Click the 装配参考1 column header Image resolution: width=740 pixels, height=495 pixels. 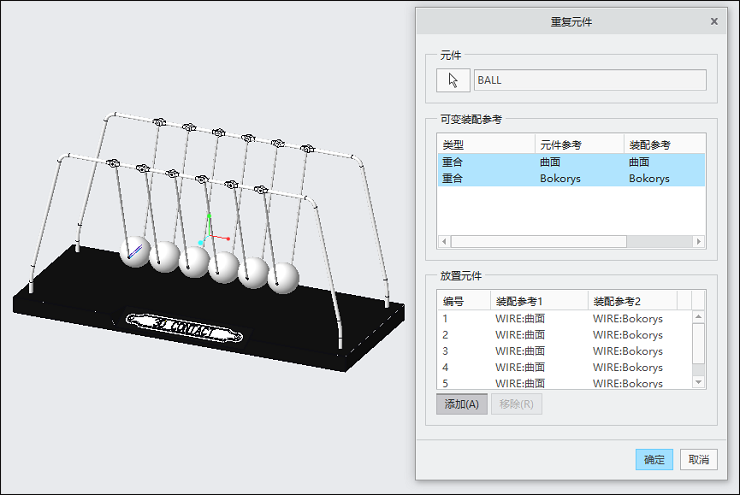(x=539, y=301)
